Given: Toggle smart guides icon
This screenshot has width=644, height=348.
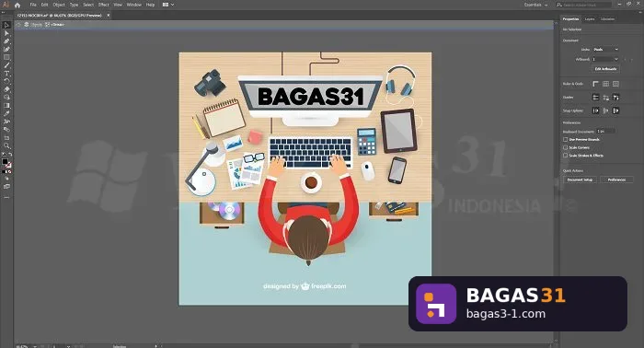Looking at the screenshot, I should click(x=615, y=98).
